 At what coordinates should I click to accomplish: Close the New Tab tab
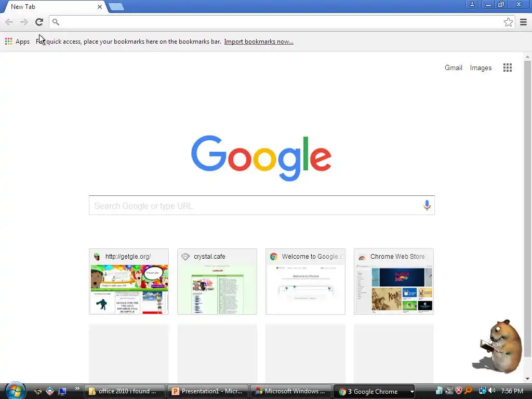click(x=99, y=7)
